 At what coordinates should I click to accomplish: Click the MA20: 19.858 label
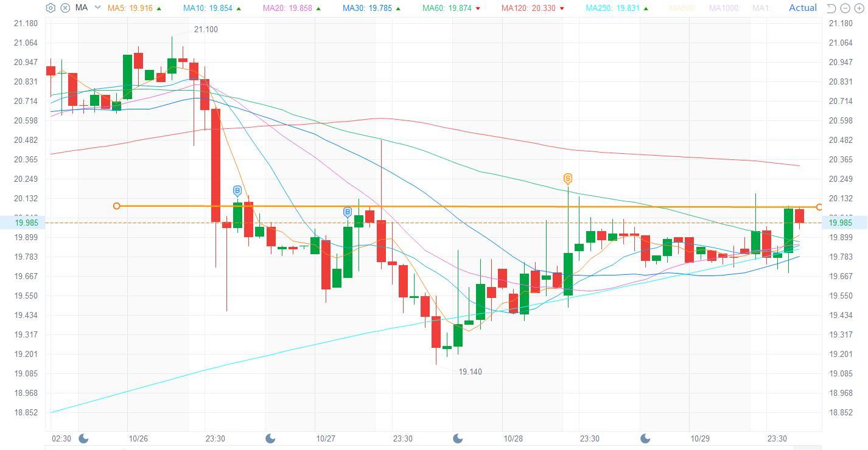(x=289, y=9)
